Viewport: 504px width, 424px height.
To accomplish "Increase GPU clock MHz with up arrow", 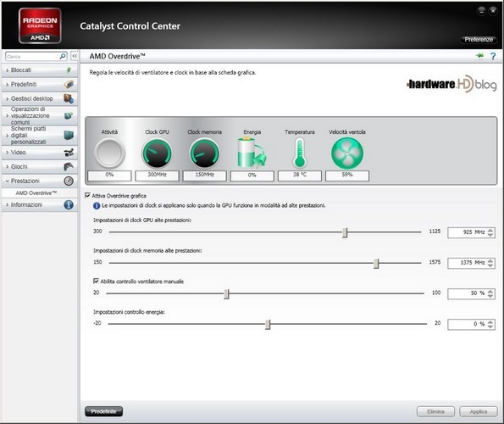I will pos(490,230).
